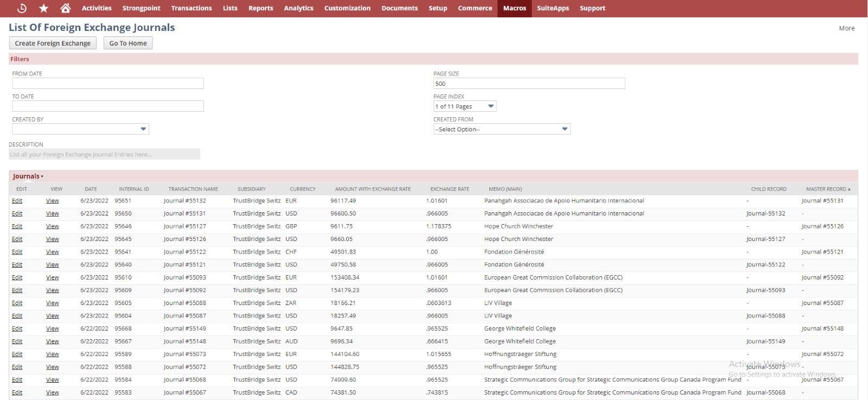
Task: Open the Created By dropdown
Action: tap(80, 129)
